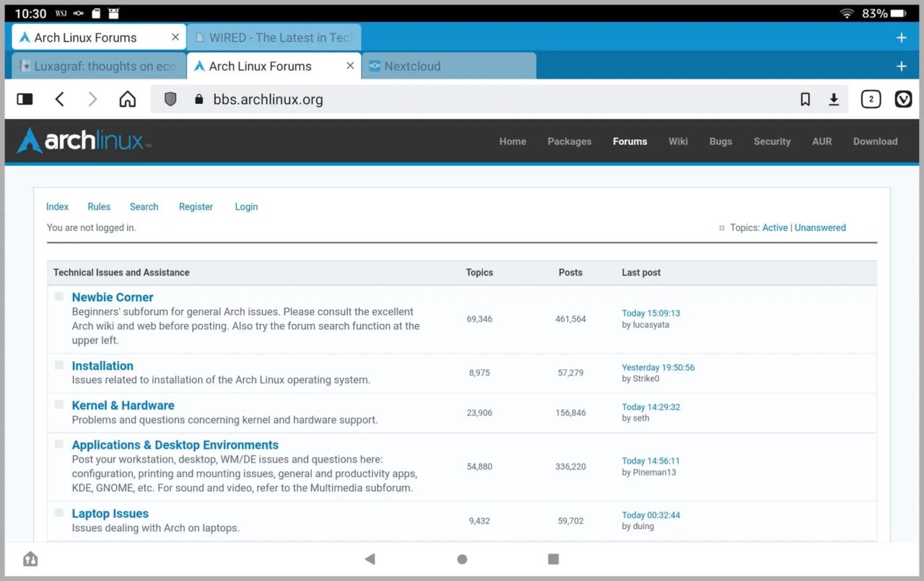Toggle the Vivaldi side panel icon
Image resolution: width=924 pixels, height=581 pixels.
click(x=25, y=100)
